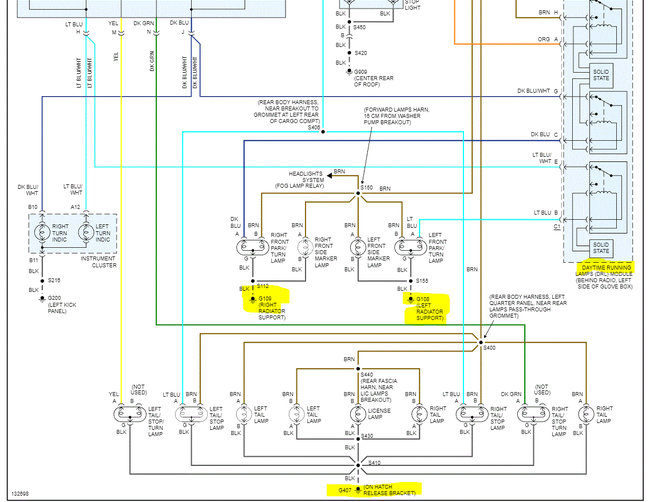Click the G200 ground symbol at left kick panel
The image size is (650, 502).
[x=42, y=298]
